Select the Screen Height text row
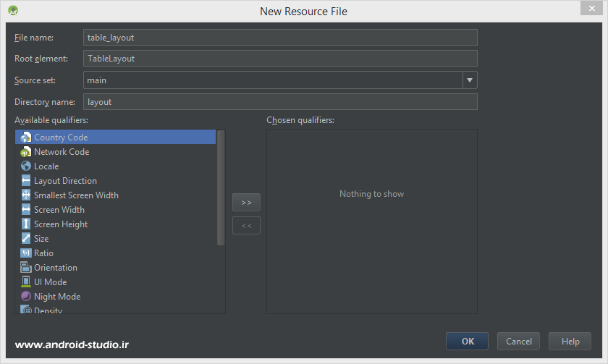The width and height of the screenshot is (608, 364). pyautogui.click(x=61, y=224)
